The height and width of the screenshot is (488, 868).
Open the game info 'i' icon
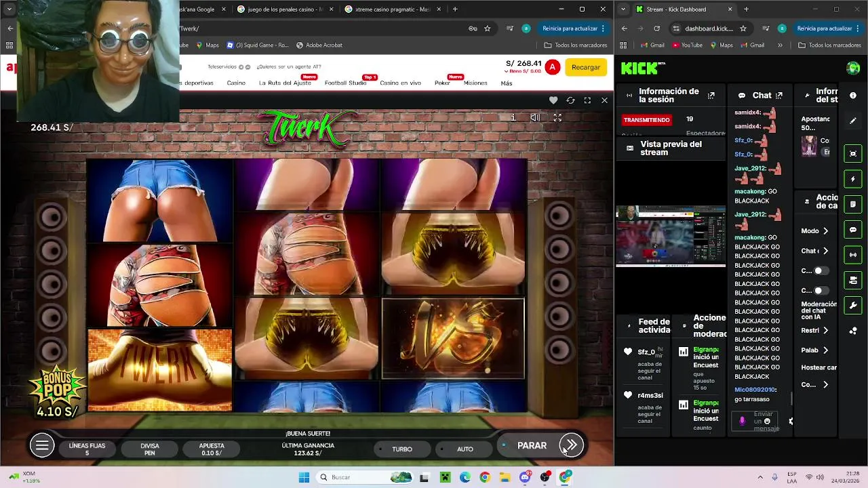tap(513, 117)
